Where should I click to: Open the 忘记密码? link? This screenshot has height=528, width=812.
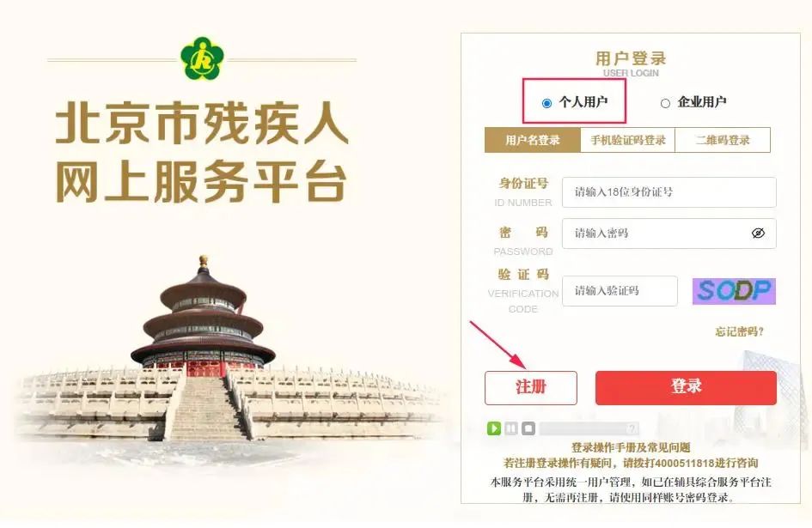[x=740, y=331]
